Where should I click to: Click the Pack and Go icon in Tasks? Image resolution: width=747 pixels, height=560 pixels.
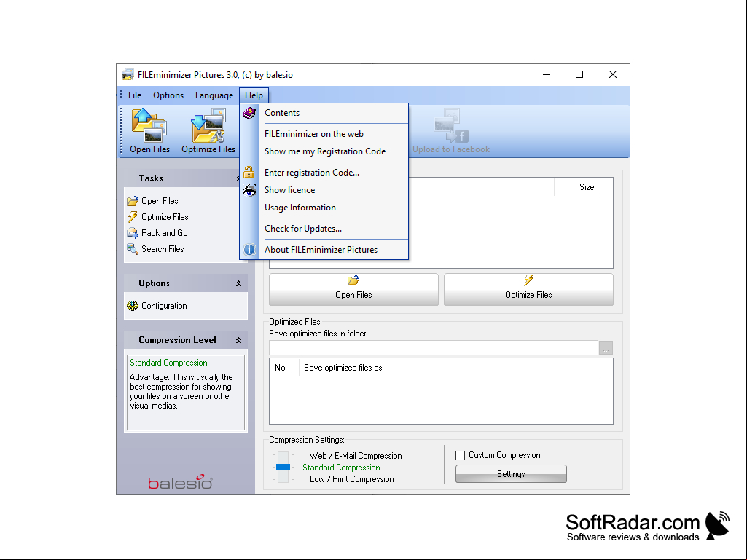[x=133, y=233]
